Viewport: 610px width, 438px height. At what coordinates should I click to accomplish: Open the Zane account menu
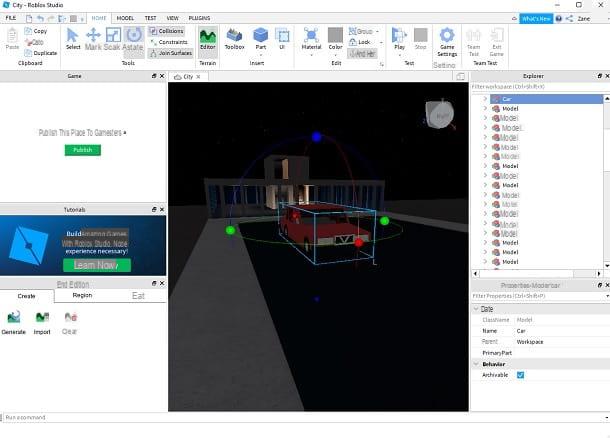(584, 18)
